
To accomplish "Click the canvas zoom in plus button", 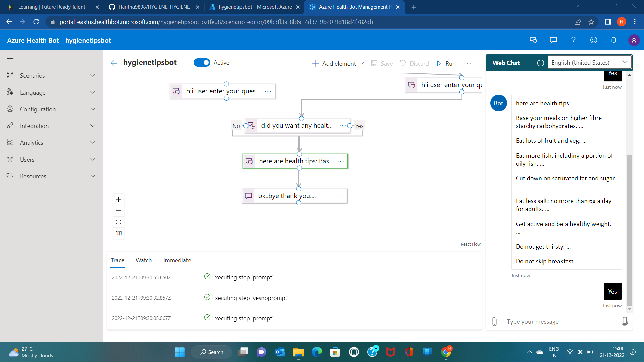I will click(x=118, y=199).
